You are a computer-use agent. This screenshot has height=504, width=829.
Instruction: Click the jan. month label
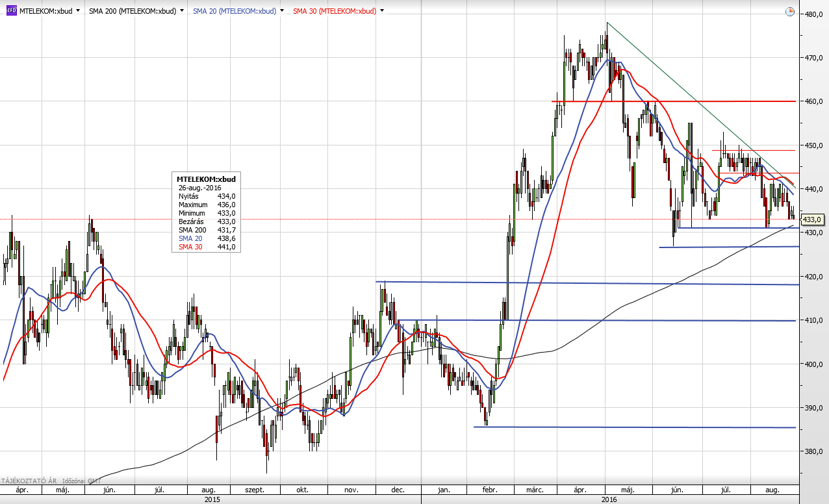(444, 490)
